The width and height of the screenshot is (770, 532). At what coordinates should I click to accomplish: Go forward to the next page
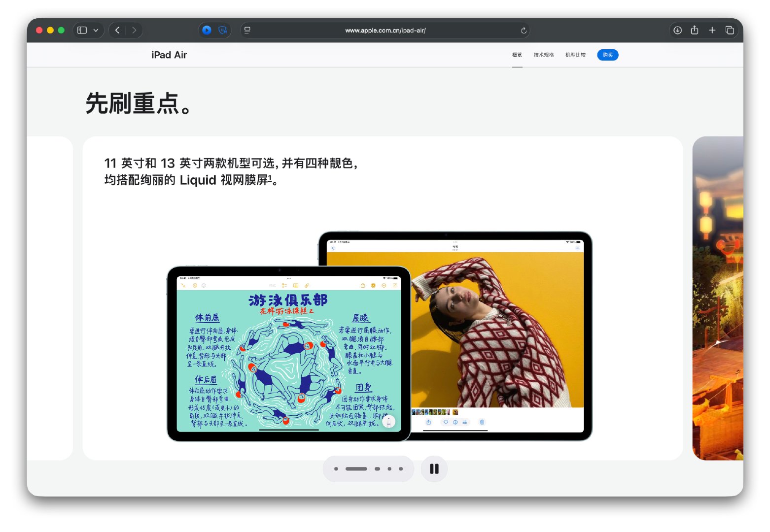click(x=134, y=30)
